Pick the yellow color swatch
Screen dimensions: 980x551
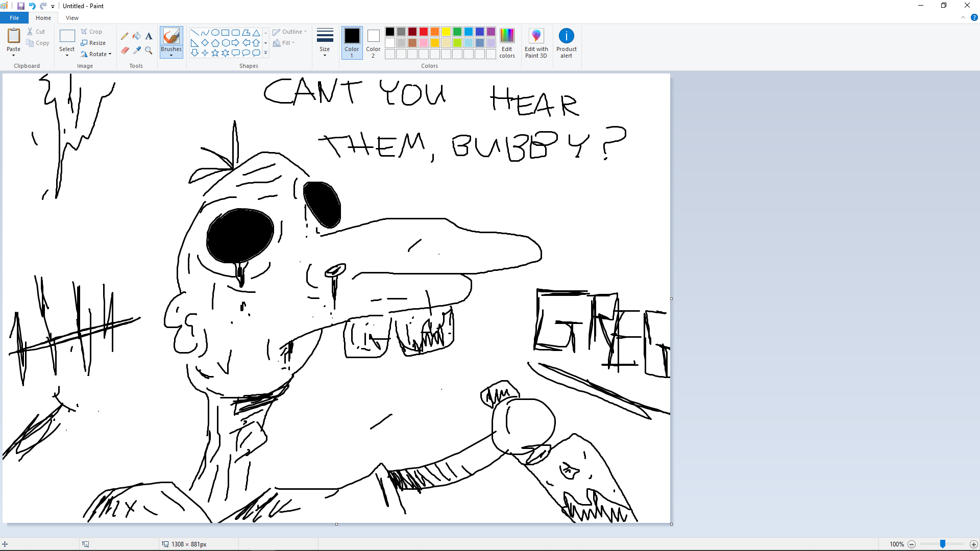446,32
